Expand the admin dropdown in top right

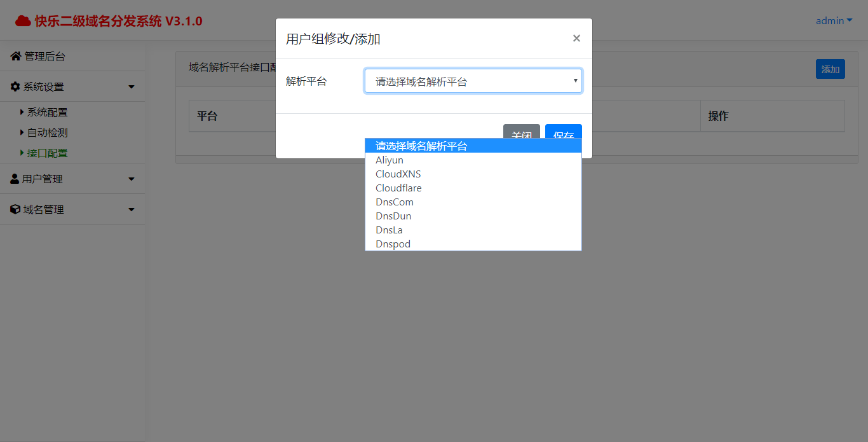point(834,20)
